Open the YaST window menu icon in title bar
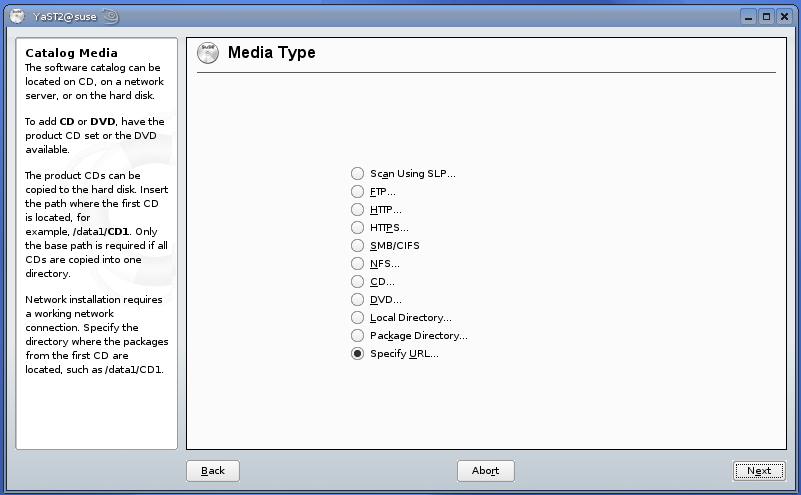801x495 pixels. click(17, 16)
